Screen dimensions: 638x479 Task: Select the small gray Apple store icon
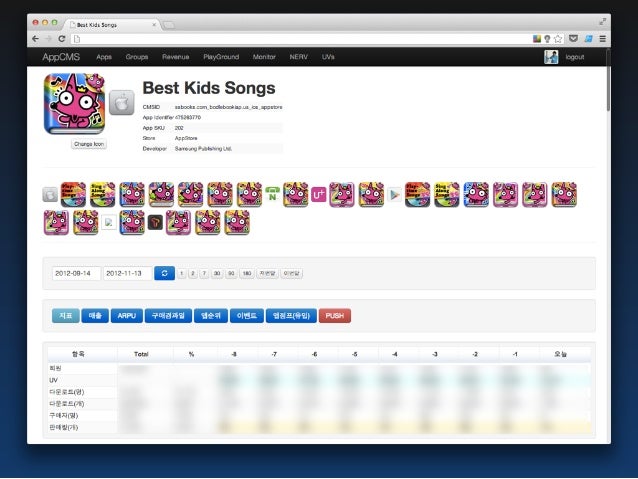50,195
